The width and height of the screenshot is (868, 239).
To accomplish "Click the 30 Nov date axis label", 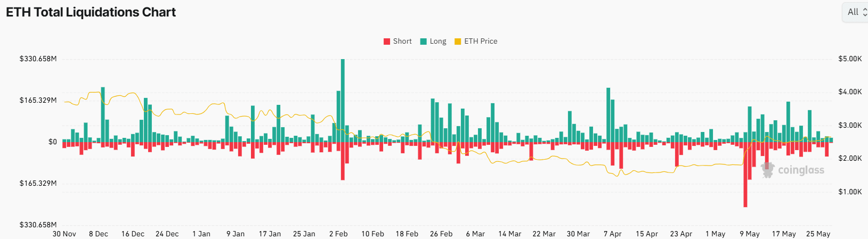I will [64, 234].
